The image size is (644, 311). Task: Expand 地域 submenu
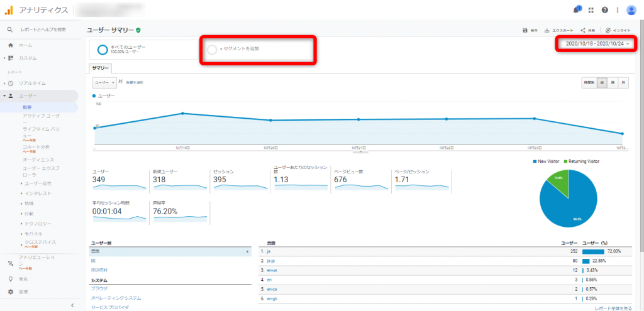point(21,204)
